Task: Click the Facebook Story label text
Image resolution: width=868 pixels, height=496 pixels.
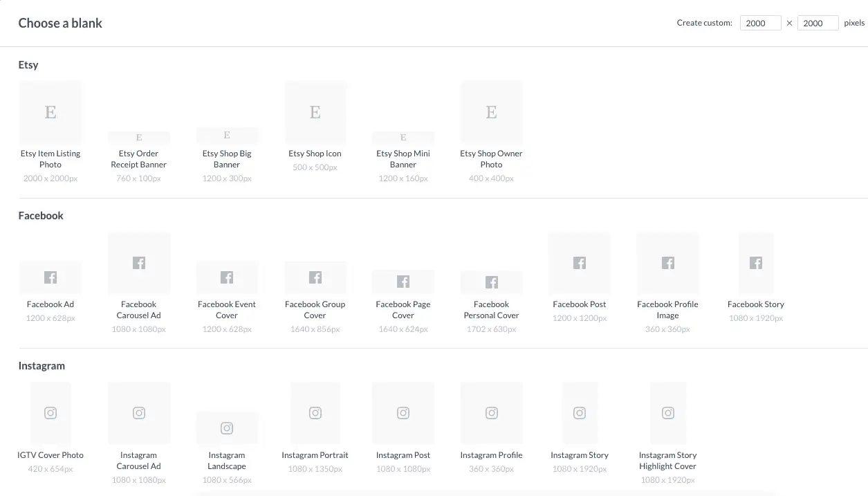Action: 756,304
